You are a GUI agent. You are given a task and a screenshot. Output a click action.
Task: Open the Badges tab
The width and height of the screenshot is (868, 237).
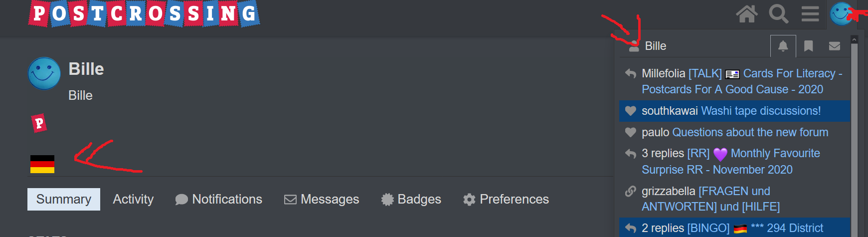pos(411,199)
